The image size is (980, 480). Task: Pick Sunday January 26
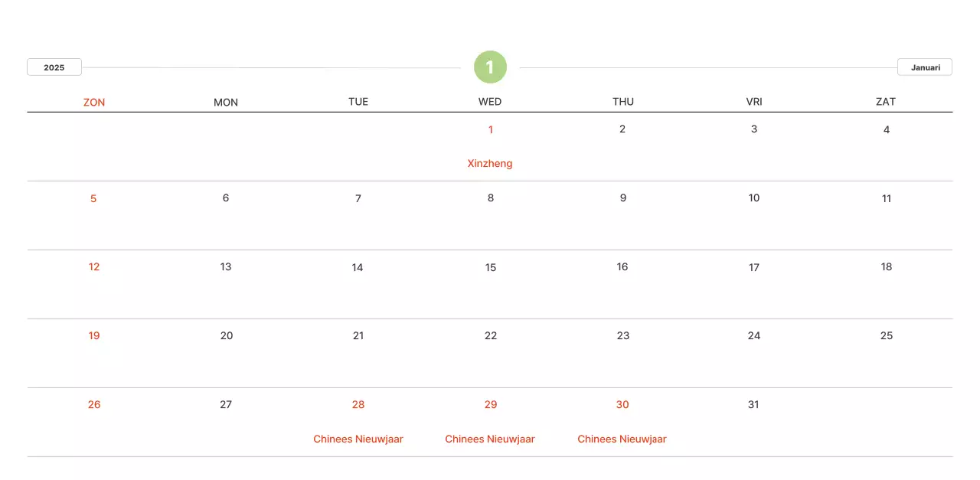point(94,404)
